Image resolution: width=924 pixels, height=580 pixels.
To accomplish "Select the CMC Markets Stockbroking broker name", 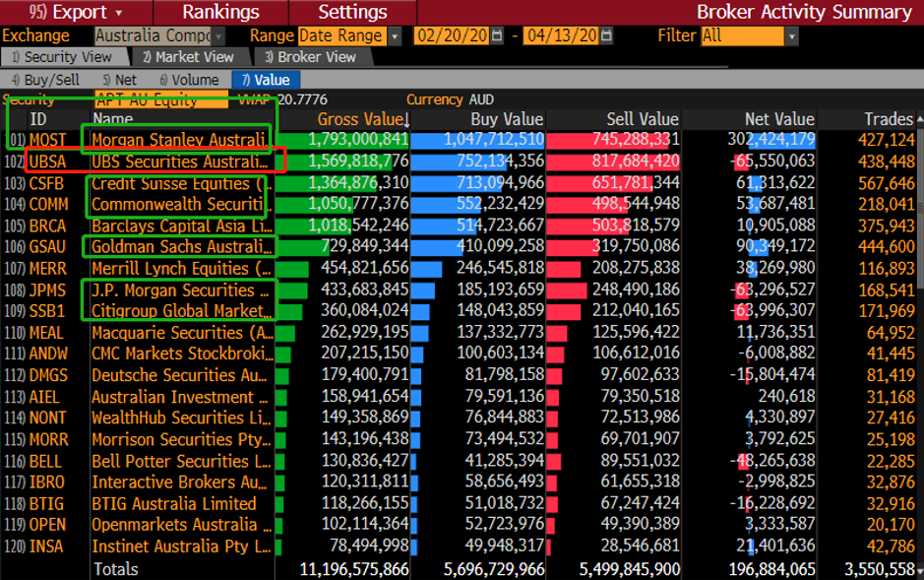I will pyautogui.click(x=182, y=354).
